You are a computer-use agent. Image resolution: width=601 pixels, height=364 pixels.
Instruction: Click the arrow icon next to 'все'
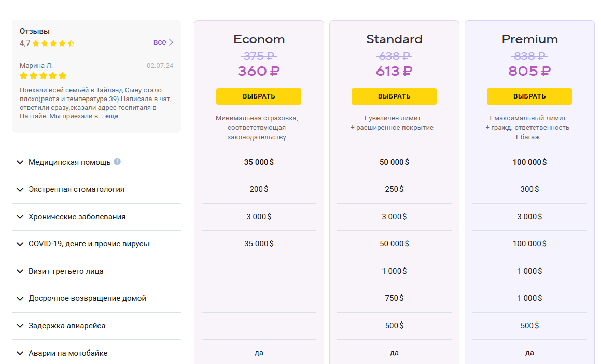[171, 43]
